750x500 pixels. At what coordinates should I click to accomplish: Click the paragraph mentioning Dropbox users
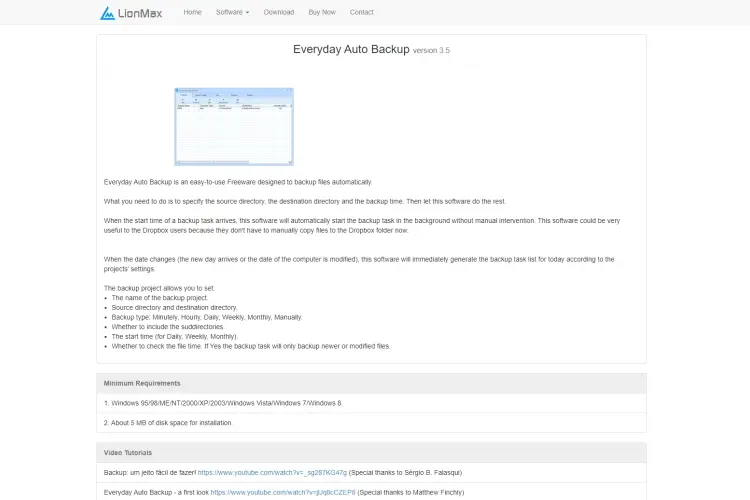coord(362,225)
